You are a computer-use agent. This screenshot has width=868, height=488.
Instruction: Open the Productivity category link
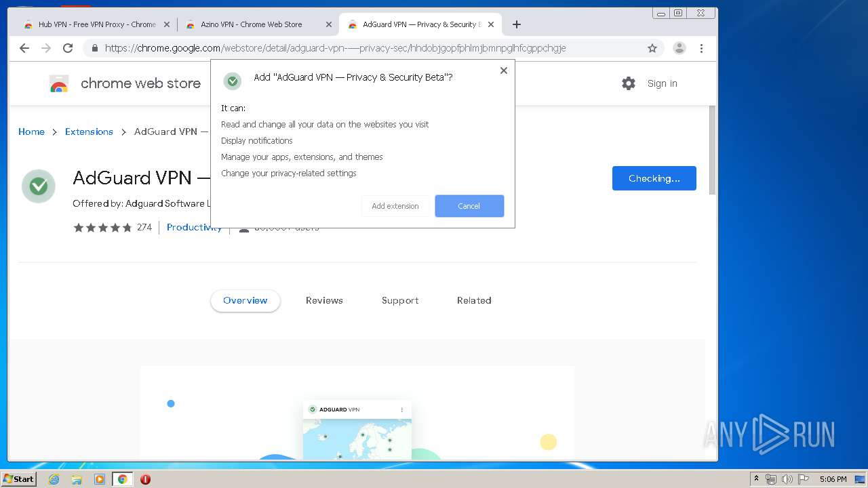[x=194, y=227]
